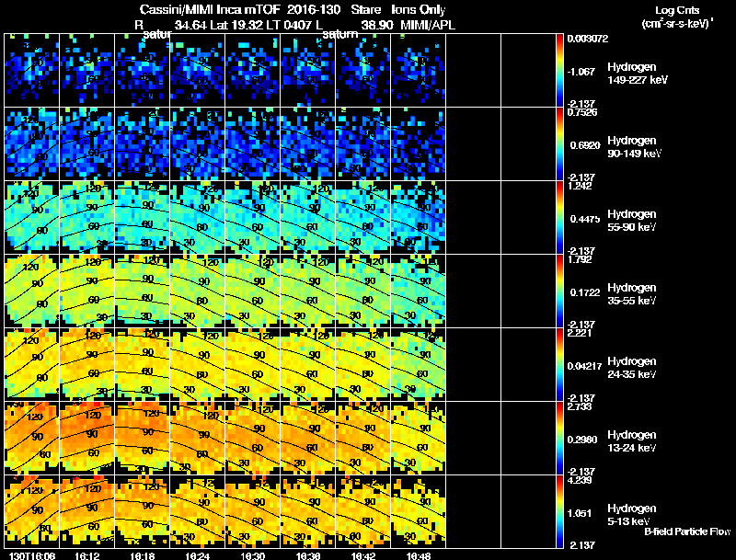Click the 'Log Cnts' units heading
This screenshot has height=560, width=736.
[x=677, y=10]
